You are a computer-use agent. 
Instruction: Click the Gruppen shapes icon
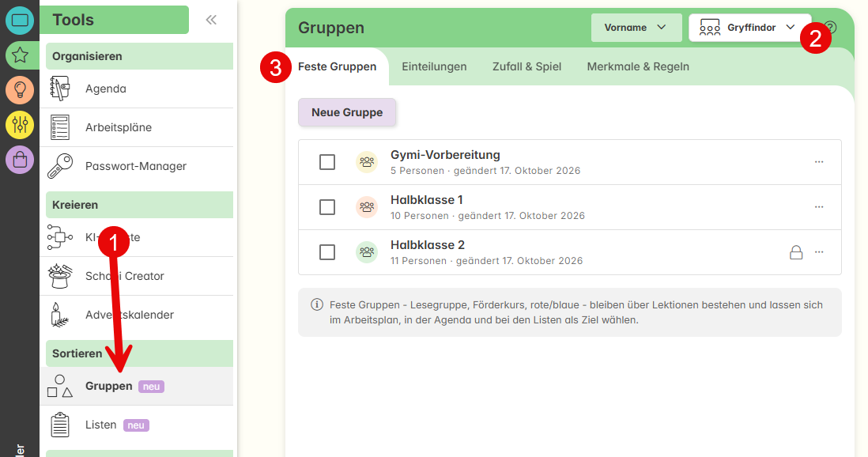point(60,386)
